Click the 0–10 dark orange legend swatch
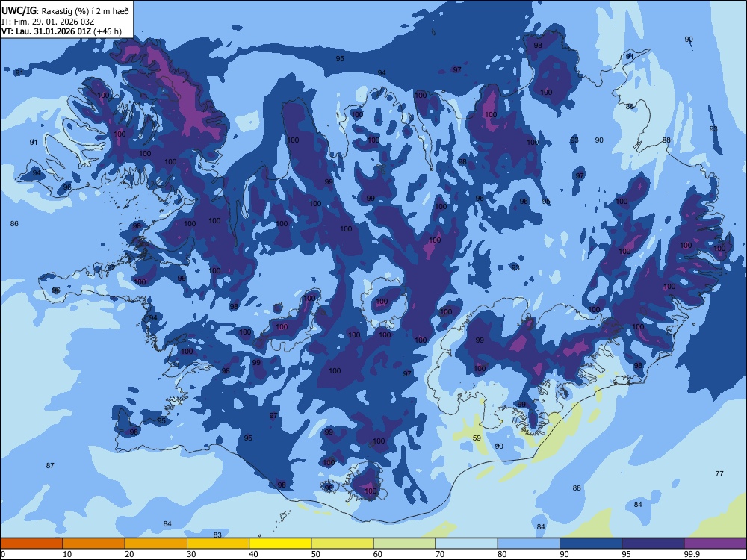747x560 pixels. [31, 544]
